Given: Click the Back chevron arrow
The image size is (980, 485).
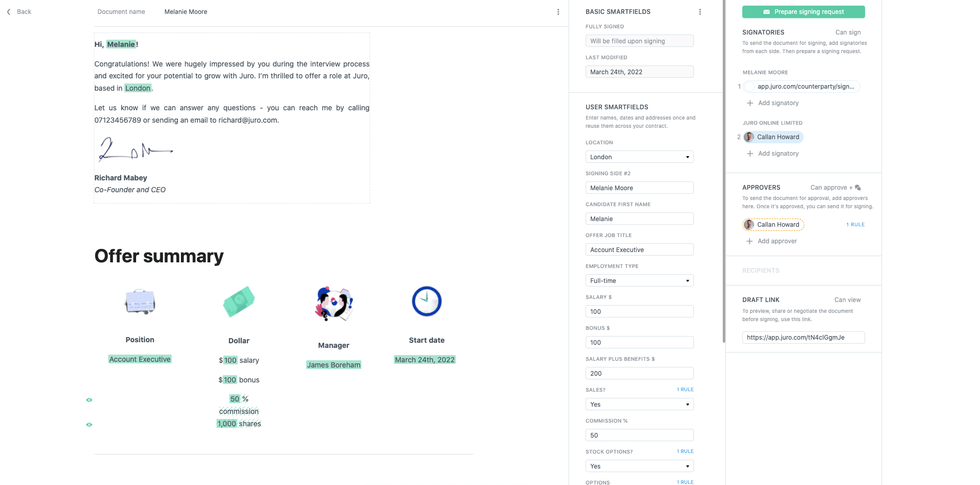Looking at the screenshot, I should point(8,11).
